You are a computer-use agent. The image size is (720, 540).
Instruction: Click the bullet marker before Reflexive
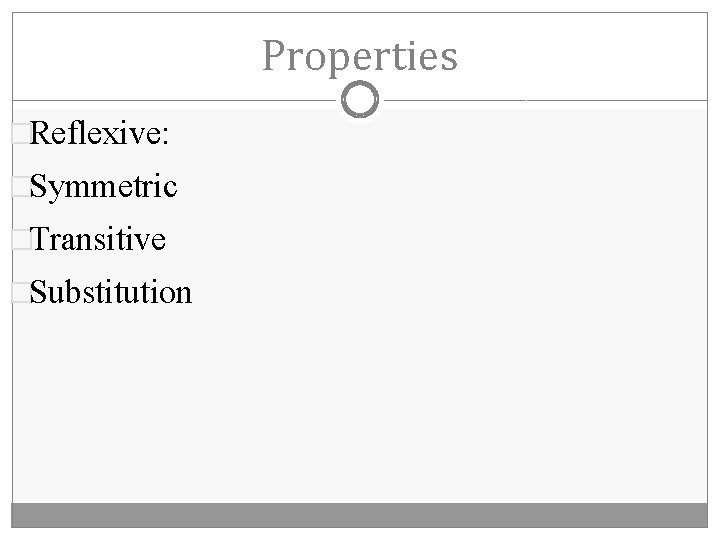[22, 134]
